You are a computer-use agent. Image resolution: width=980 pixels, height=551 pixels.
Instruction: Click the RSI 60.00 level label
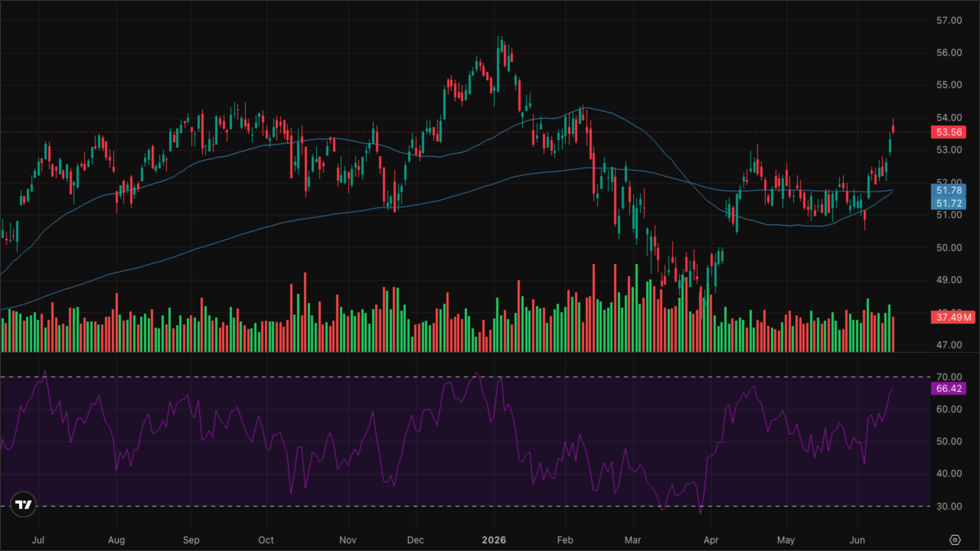(949, 409)
